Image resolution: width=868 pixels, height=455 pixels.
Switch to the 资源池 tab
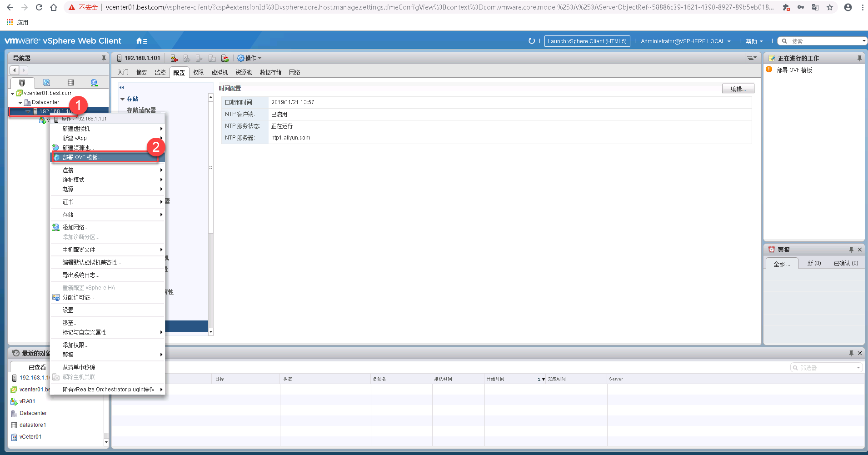(x=244, y=72)
